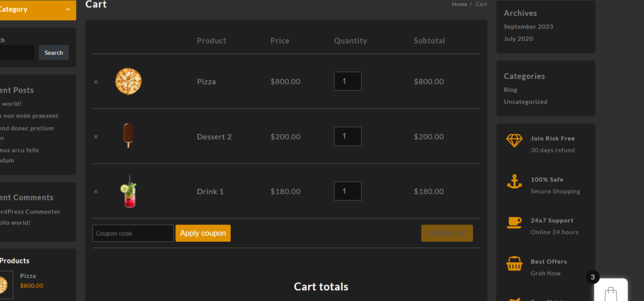Focus the Coupon code input field
The height and width of the screenshot is (301, 644).
point(133,233)
